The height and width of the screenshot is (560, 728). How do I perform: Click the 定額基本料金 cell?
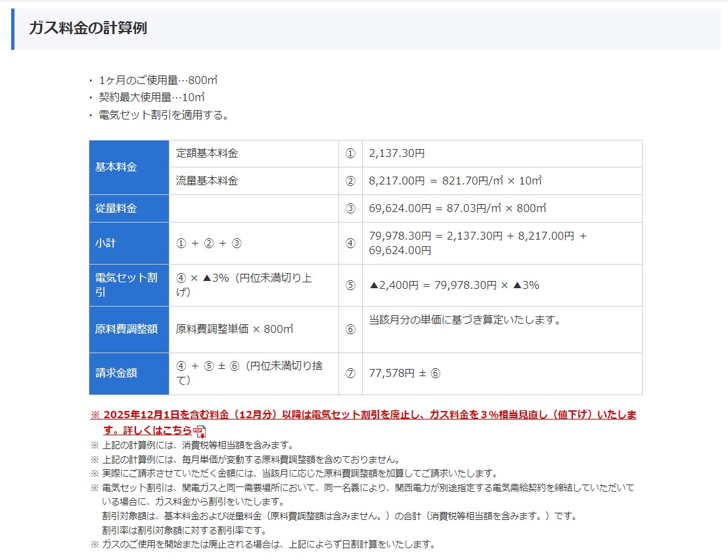pos(207,154)
